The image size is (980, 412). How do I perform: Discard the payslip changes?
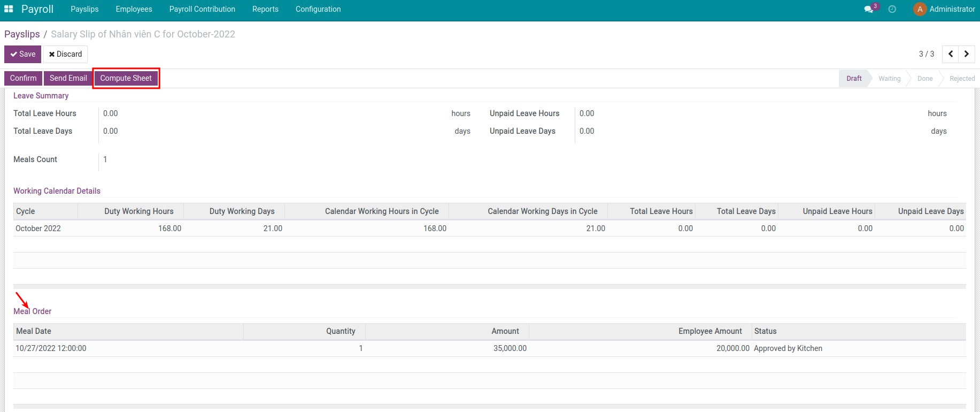[65, 54]
